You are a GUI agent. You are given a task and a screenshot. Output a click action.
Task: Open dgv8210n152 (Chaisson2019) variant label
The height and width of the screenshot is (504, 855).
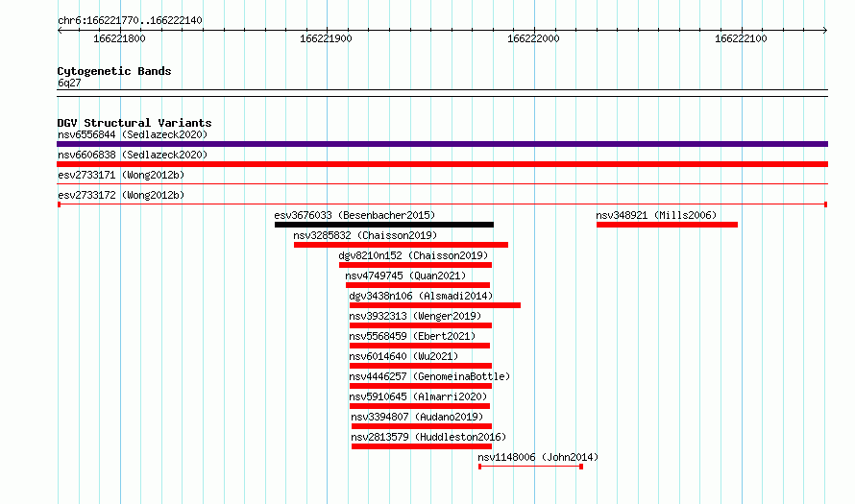point(413,255)
